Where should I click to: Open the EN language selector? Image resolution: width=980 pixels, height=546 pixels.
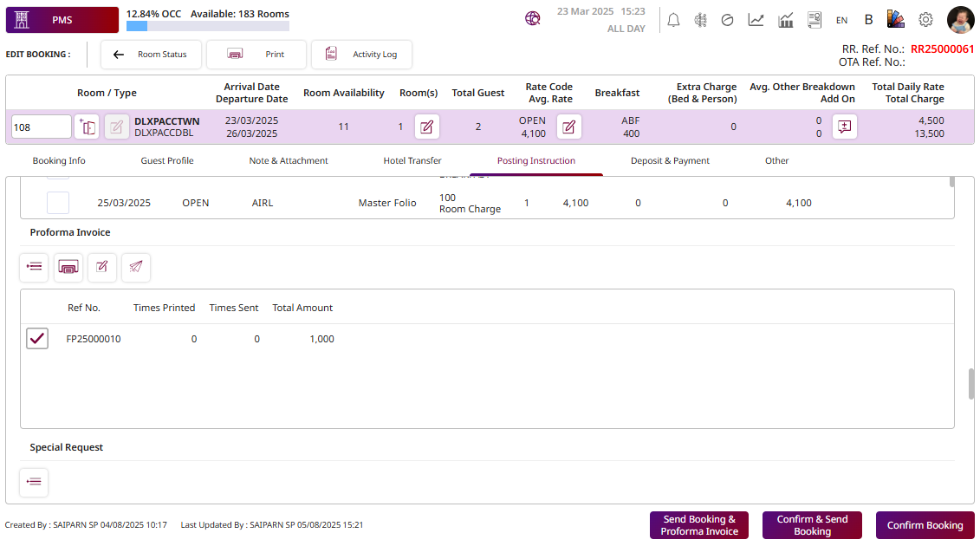(x=841, y=20)
